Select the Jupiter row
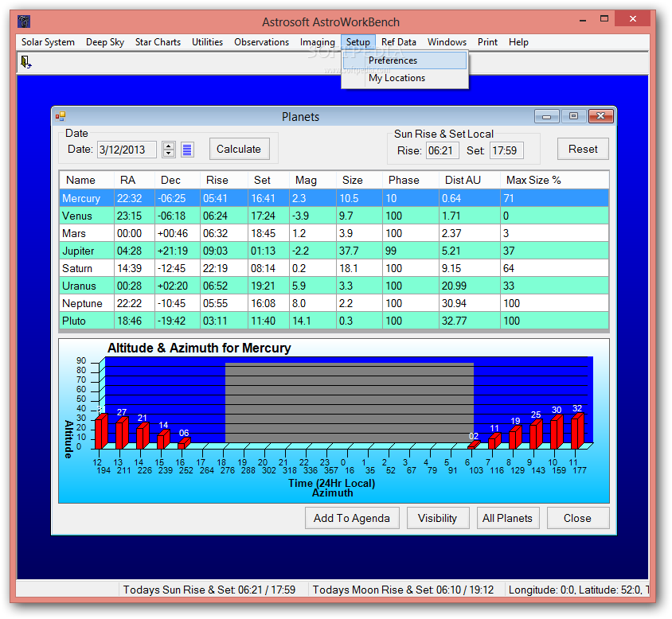The image size is (672, 619). click(x=334, y=251)
